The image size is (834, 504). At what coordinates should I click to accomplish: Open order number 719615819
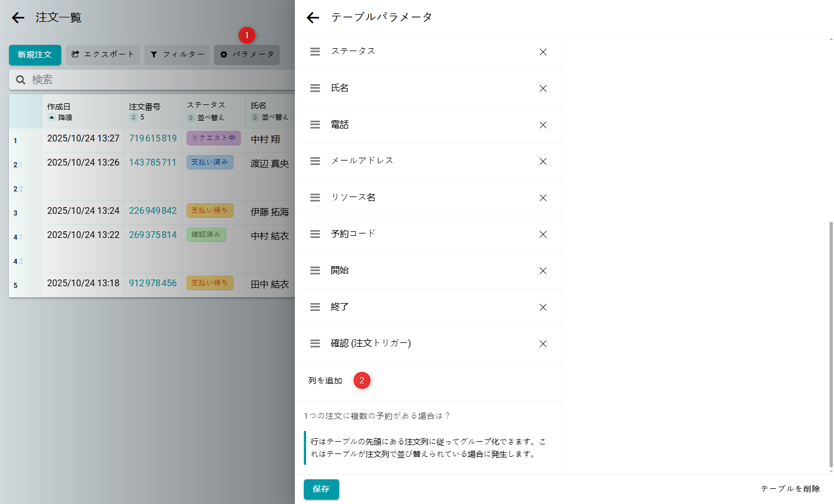(x=153, y=138)
